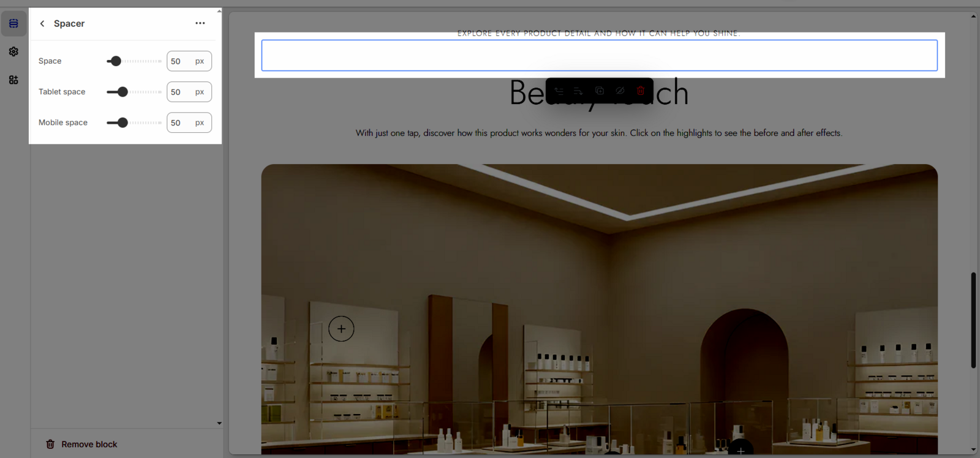The image size is (980, 458).
Task: Move the block up using the floating toolbar
Action: pos(559,91)
